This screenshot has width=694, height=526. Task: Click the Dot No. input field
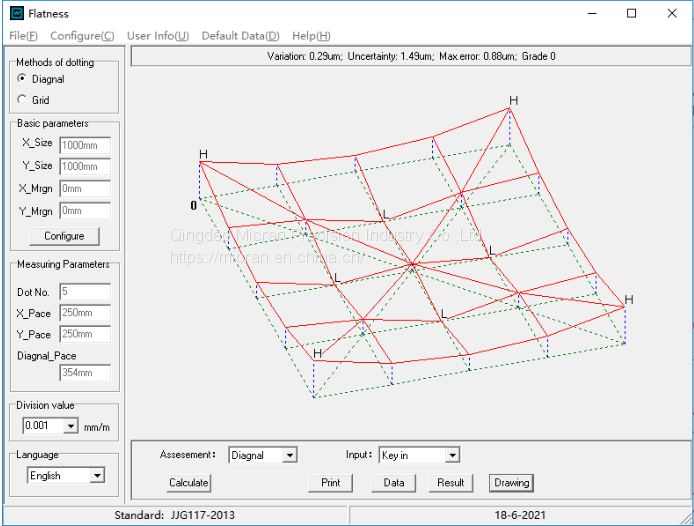pyautogui.click(x=84, y=292)
